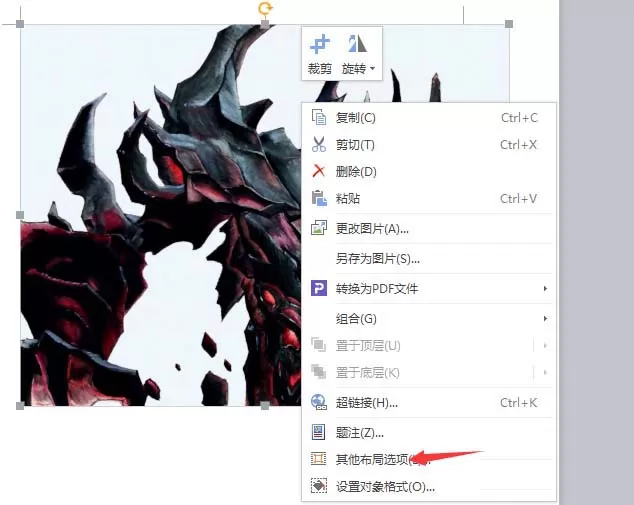Click the 裁剪 crop tool icon
The width and height of the screenshot is (634, 505).
(x=320, y=44)
